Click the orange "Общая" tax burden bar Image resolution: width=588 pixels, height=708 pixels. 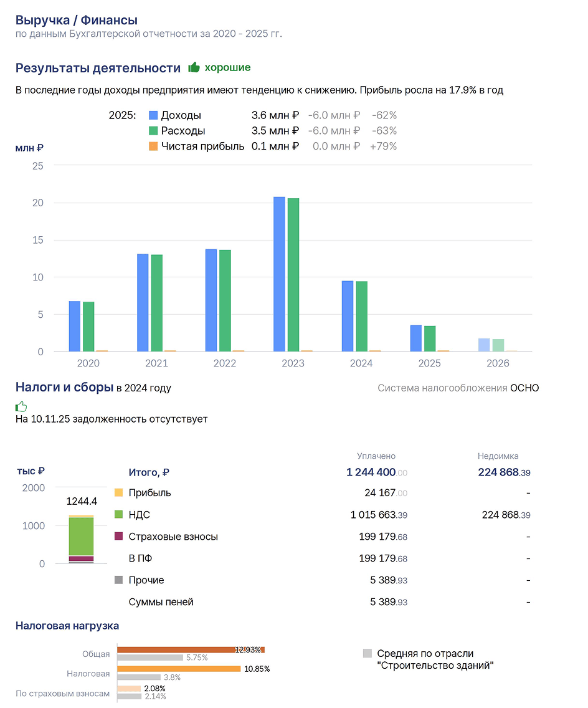[x=191, y=650]
